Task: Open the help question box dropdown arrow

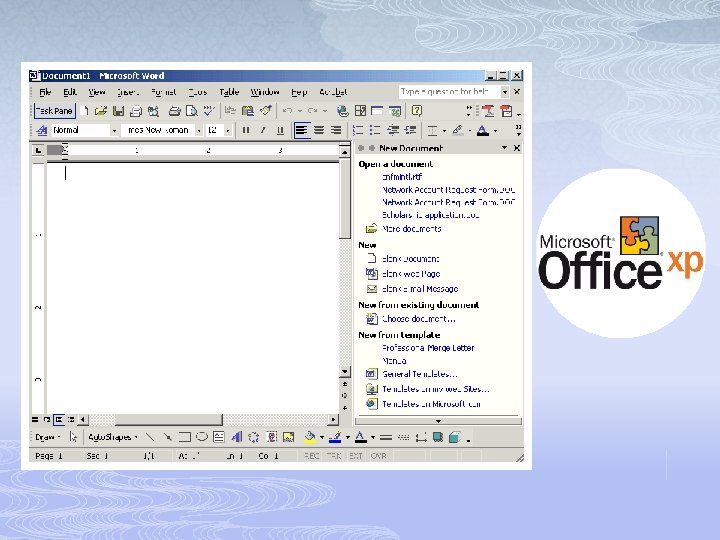Action: coord(505,92)
